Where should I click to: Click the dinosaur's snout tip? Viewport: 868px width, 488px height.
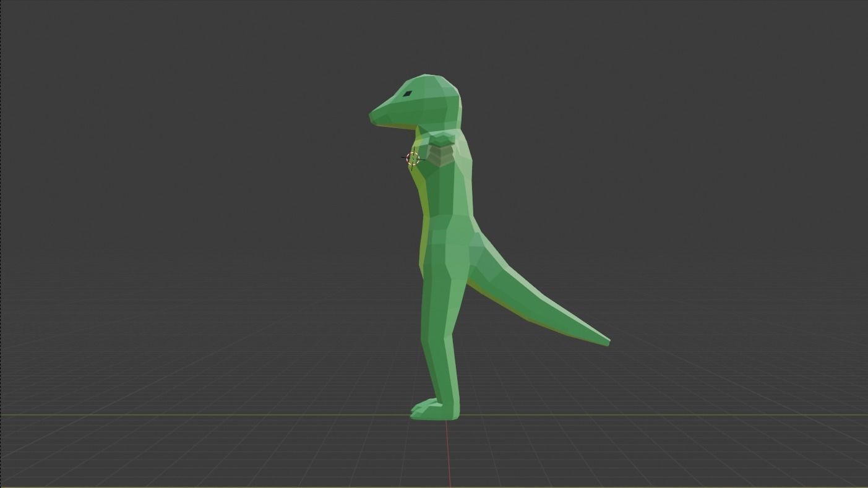coord(372,118)
